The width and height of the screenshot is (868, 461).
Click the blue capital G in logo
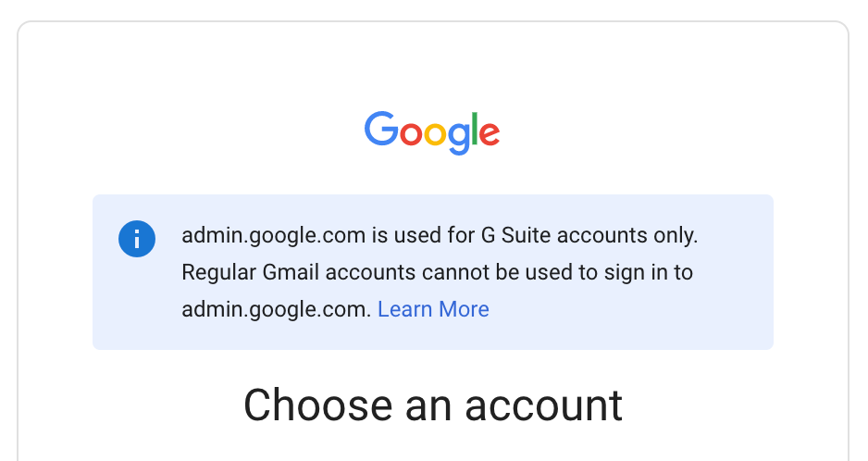(x=381, y=129)
